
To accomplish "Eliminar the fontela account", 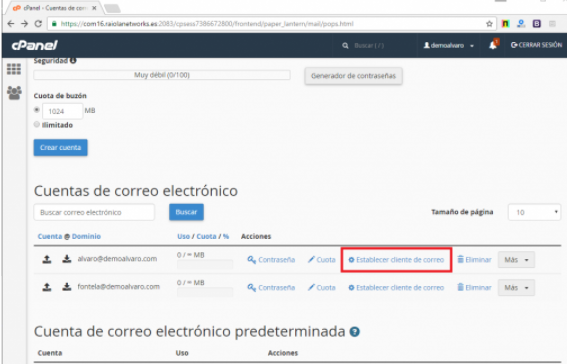I will coord(474,288).
